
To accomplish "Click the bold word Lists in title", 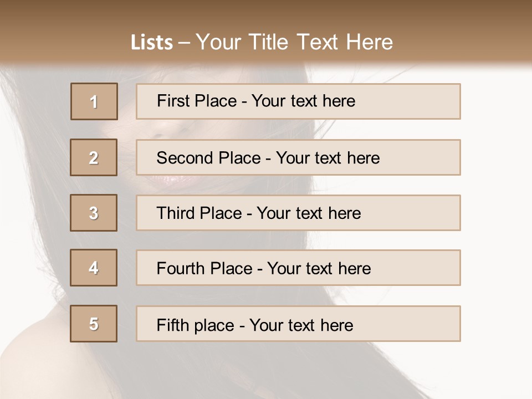I will (151, 43).
